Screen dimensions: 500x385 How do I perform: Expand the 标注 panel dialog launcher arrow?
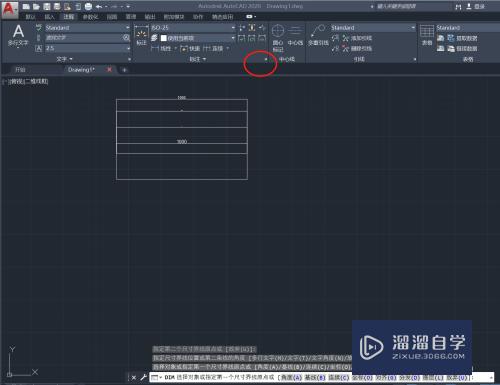(x=266, y=59)
